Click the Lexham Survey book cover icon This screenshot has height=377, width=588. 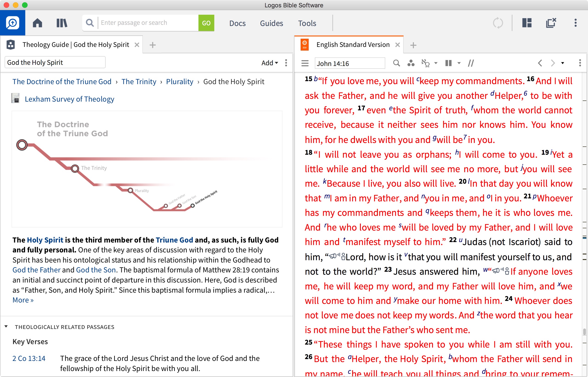pyautogui.click(x=15, y=98)
